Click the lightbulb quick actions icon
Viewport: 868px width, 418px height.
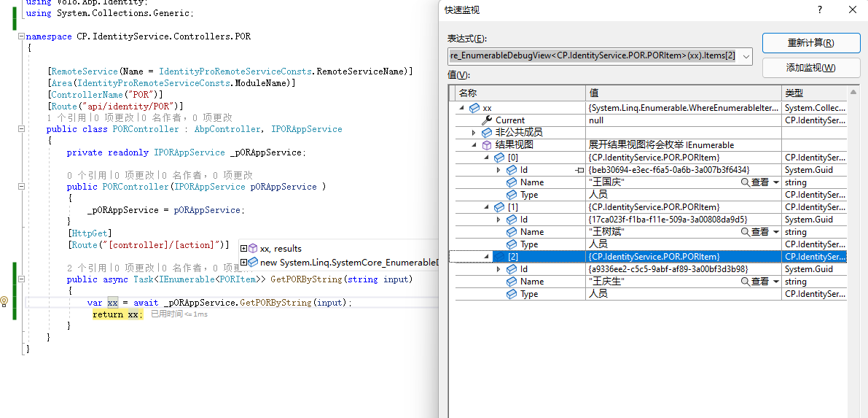4,301
